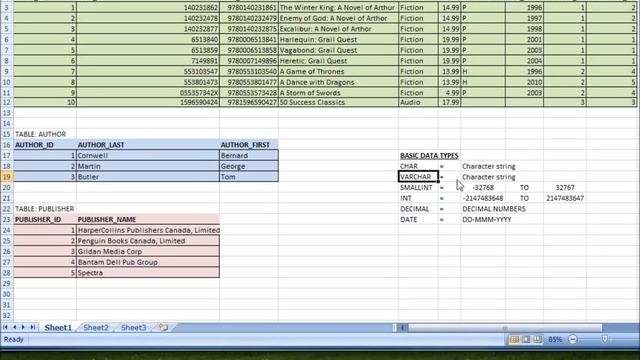Select Gildan Media Corp cell
This screenshot has width=640, height=360.
[148, 251]
